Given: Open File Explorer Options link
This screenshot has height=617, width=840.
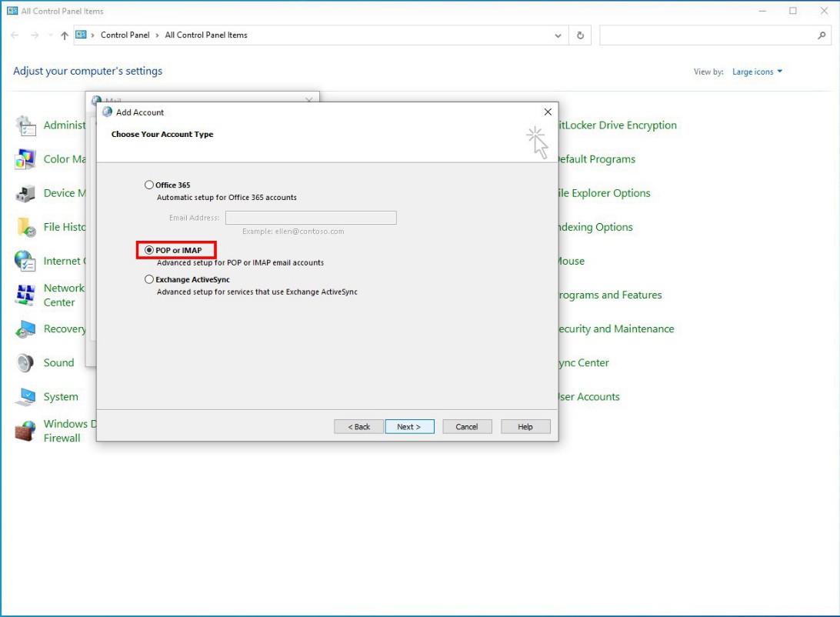Looking at the screenshot, I should coord(605,193).
